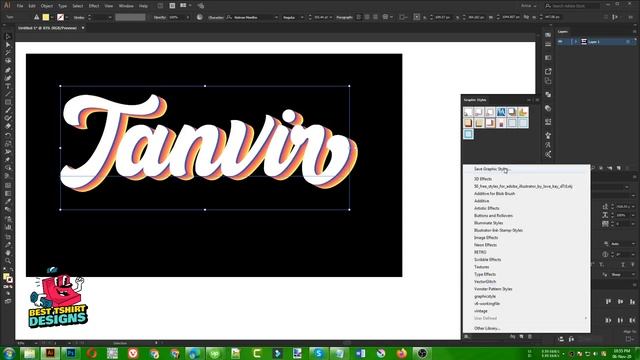The width and height of the screenshot is (640, 360).
Task: Open the Symbols star icon in dock
Action: tap(548, 135)
